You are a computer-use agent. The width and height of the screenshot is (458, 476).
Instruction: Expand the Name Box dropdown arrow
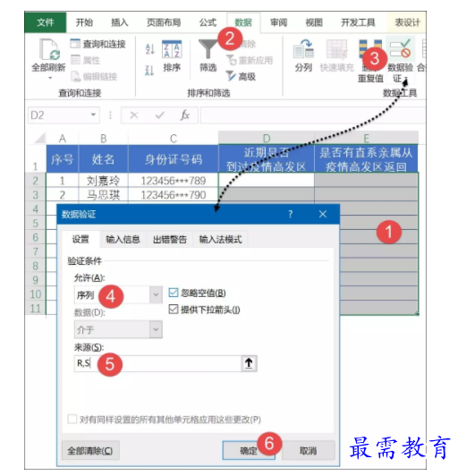[x=93, y=115]
